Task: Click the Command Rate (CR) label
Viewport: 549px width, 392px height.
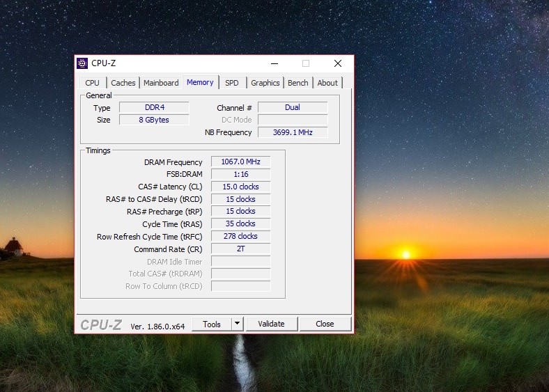Action: point(168,249)
